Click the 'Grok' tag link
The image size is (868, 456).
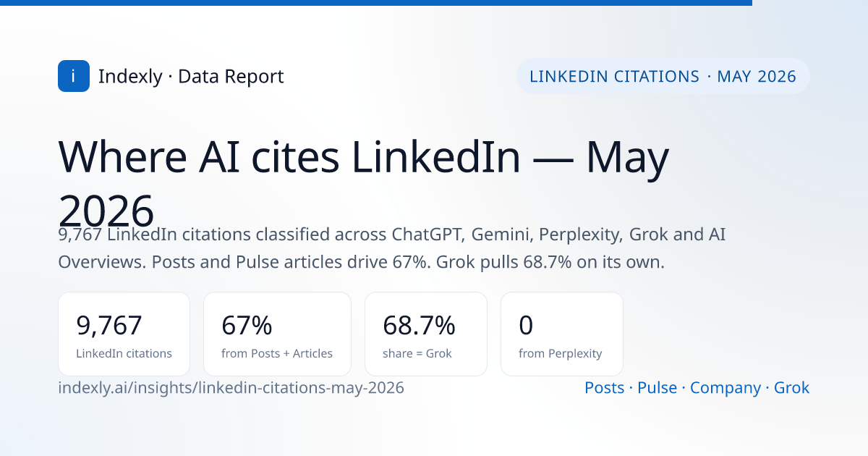791,388
